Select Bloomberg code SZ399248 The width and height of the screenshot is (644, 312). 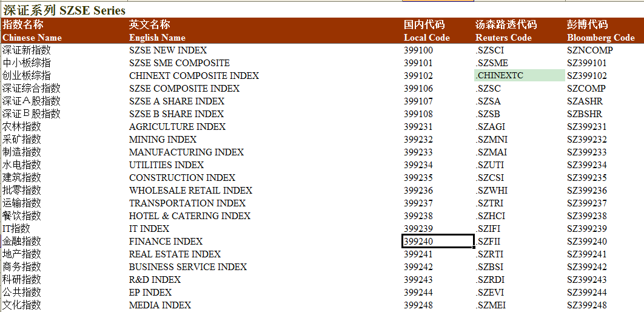click(x=587, y=305)
